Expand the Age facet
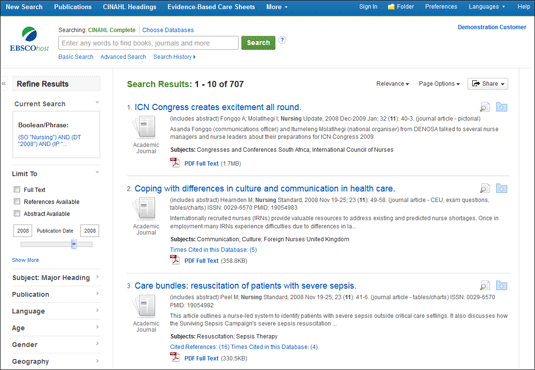Image resolution: width=535 pixels, height=370 pixels. pos(56,328)
